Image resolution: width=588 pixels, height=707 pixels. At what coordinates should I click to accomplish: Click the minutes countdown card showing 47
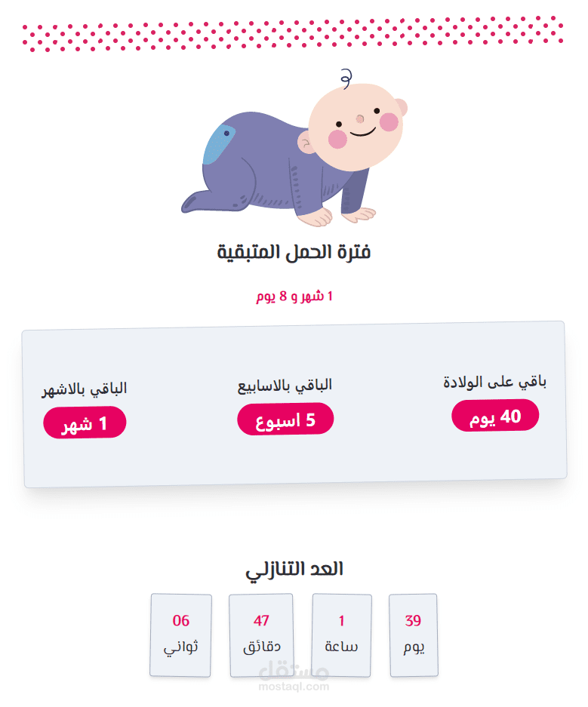(x=261, y=635)
